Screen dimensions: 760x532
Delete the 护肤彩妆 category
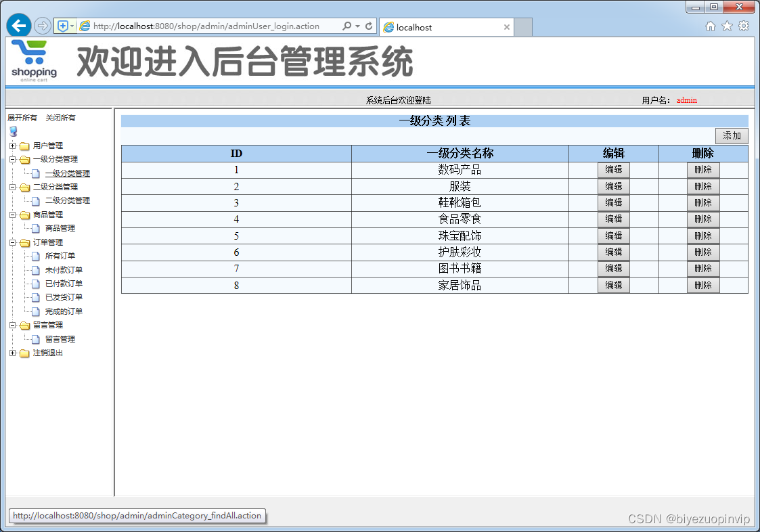click(702, 252)
